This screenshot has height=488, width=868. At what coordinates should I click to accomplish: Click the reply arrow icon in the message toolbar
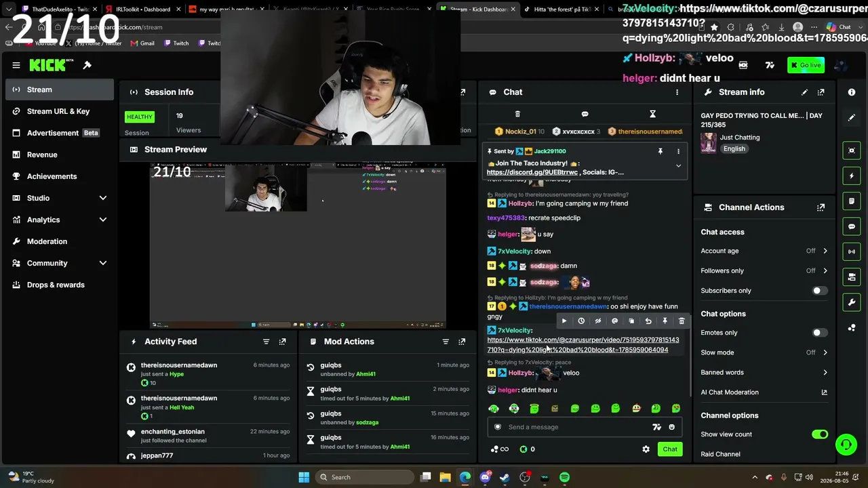(x=648, y=321)
